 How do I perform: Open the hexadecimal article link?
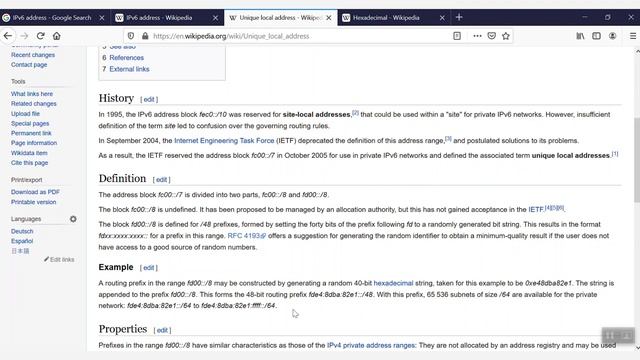(393, 283)
